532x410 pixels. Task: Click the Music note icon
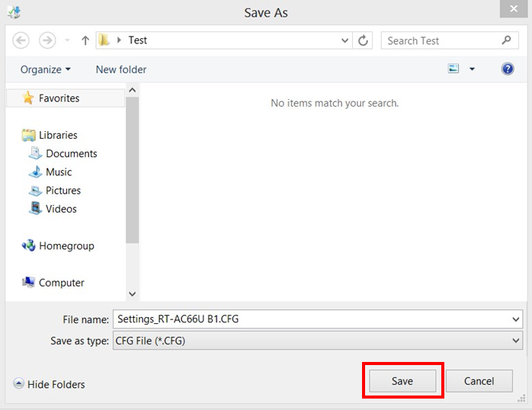36,171
